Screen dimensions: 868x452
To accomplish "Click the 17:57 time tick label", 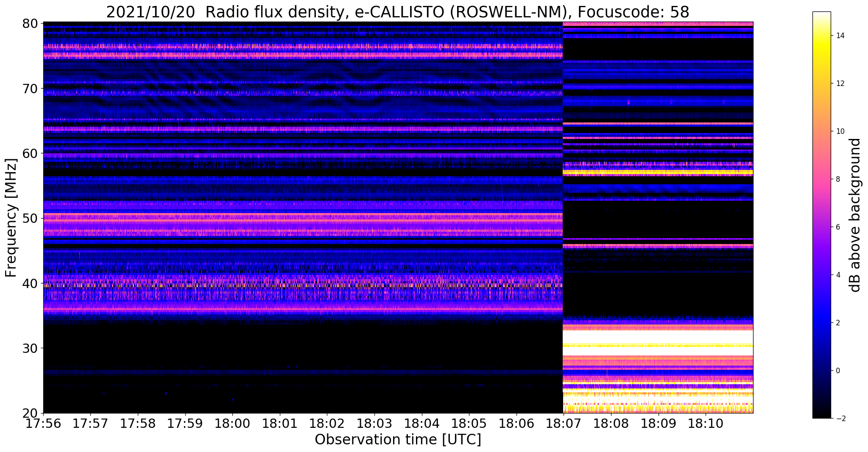I will tap(90, 424).
